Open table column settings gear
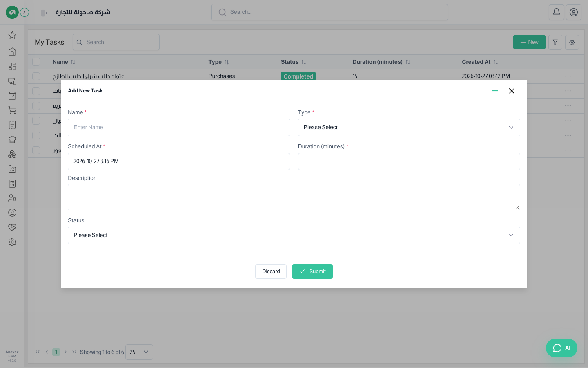The image size is (588, 368). (x=572, y=42)
